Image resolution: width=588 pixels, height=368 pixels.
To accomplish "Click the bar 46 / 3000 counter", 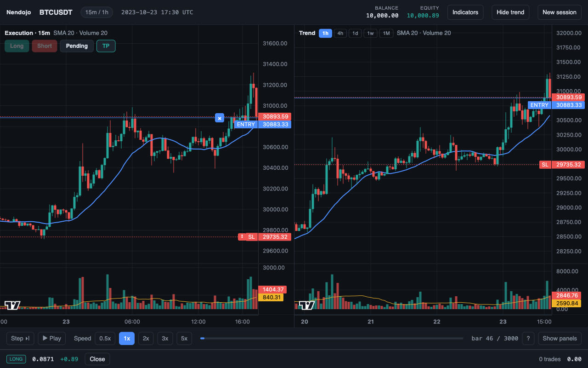I will (x=495, y=339).
